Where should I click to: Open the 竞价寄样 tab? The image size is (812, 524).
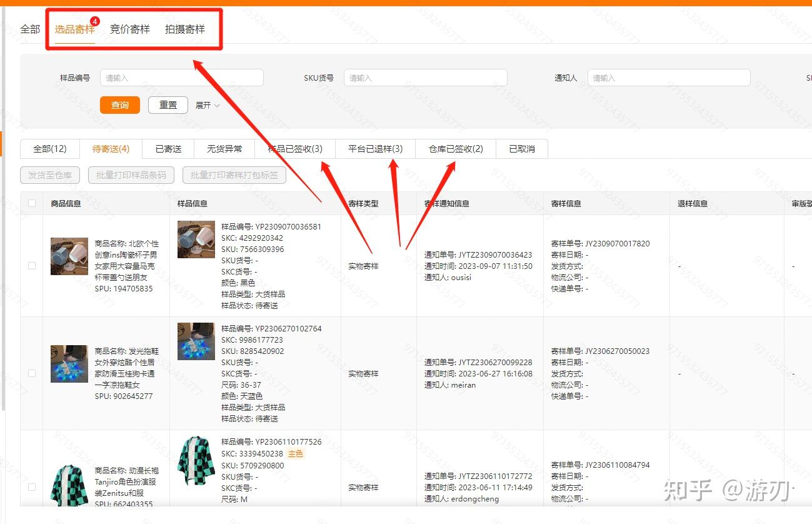coord(130,29)
